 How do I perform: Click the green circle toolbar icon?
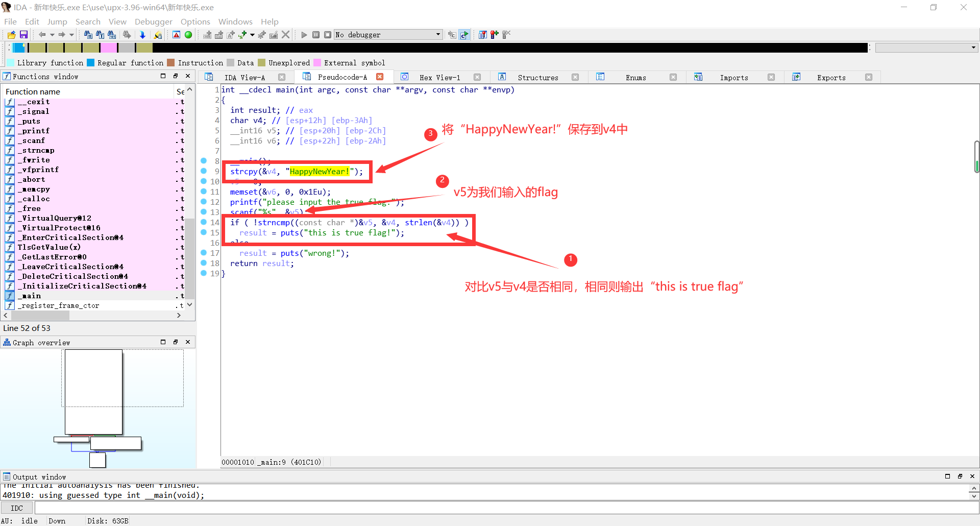tap(188, 35)
